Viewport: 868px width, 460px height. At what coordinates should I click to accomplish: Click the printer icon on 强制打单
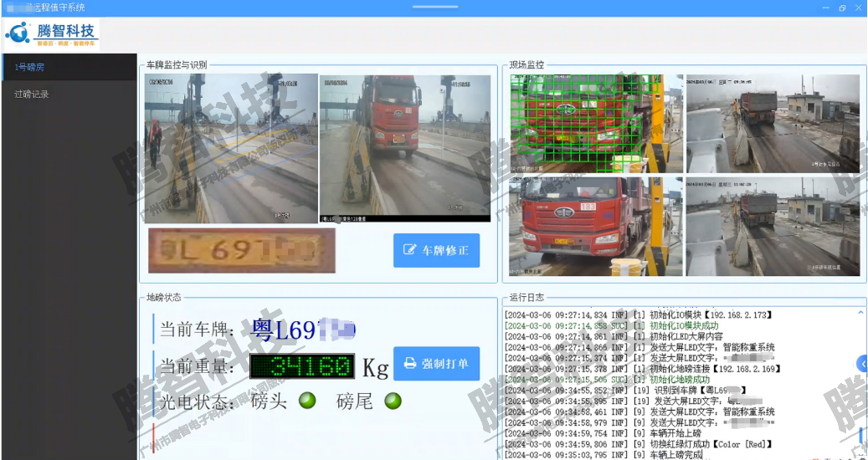pos(410,364)
